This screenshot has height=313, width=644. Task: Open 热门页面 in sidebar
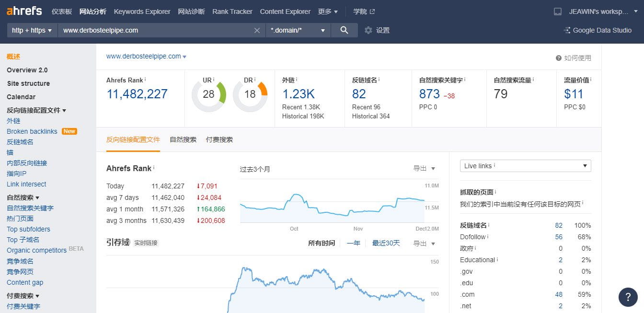(x=20, y=219)
